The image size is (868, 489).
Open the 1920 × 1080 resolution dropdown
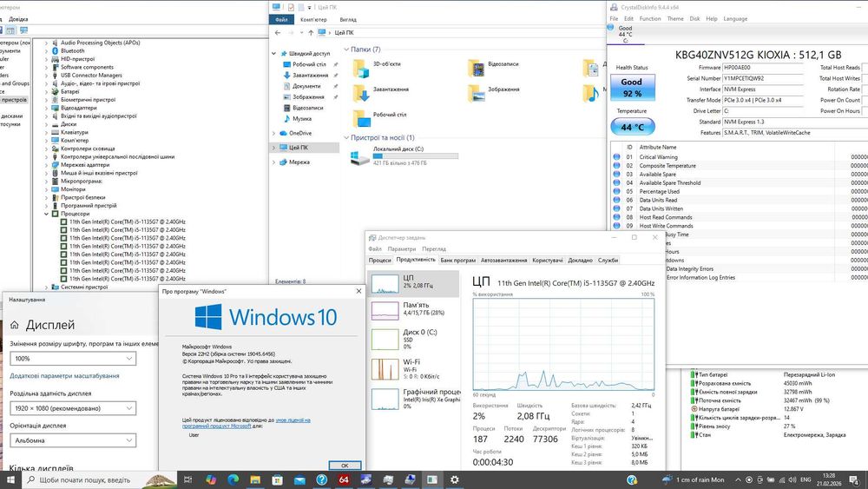coord(73,408)
